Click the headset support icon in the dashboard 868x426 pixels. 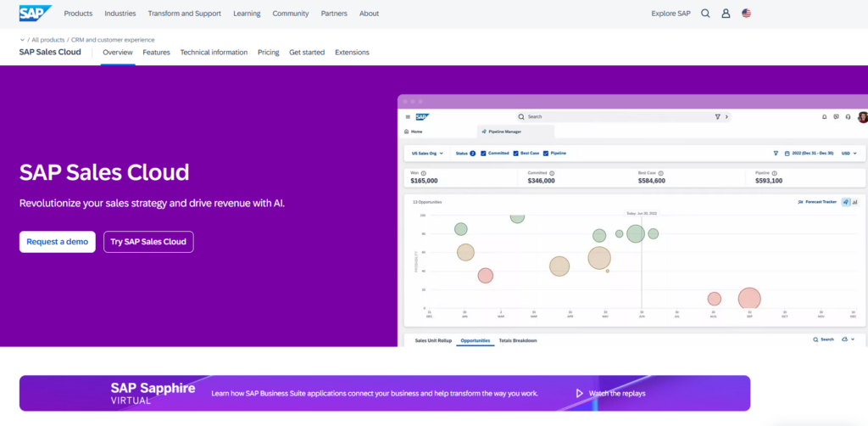(848, 117)
